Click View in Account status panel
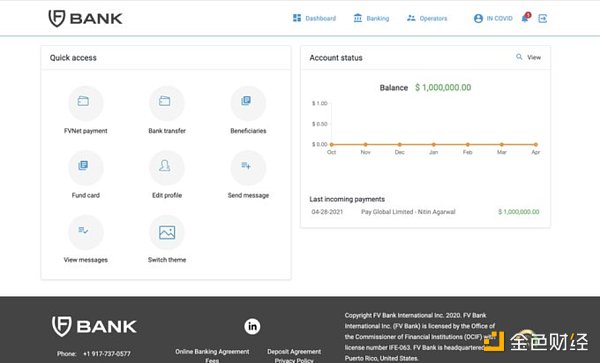The height and width of the screenshot is (363, 600). point(528,57)
